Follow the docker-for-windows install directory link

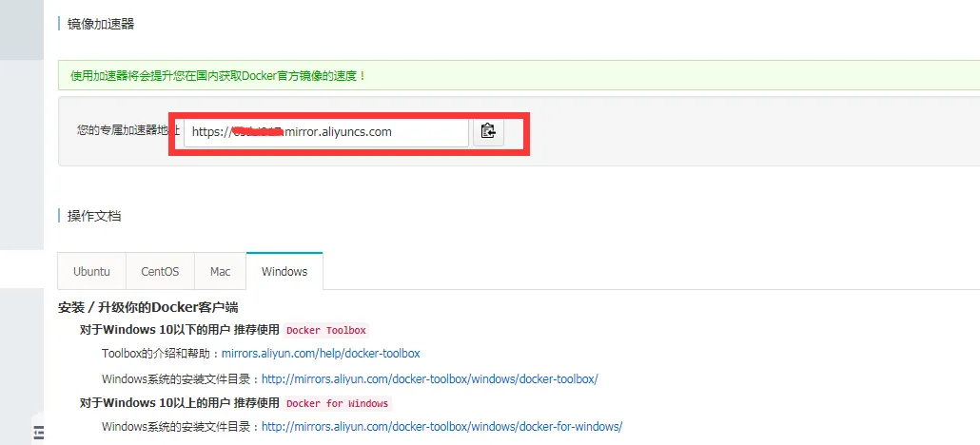click(x=441, y=427)
